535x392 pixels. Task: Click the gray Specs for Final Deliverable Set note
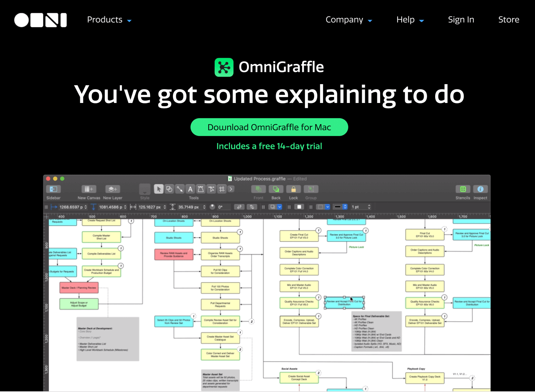377,331
